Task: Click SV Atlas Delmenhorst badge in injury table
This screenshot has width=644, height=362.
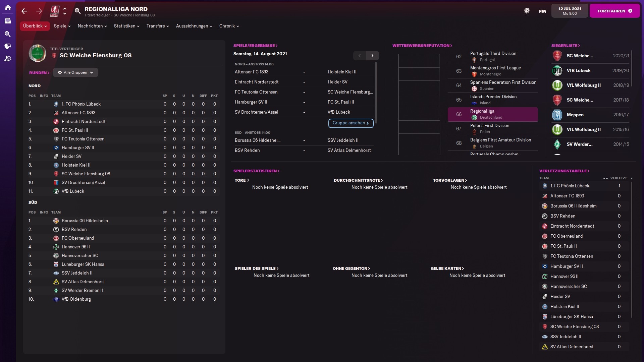Action: (545, 347)
